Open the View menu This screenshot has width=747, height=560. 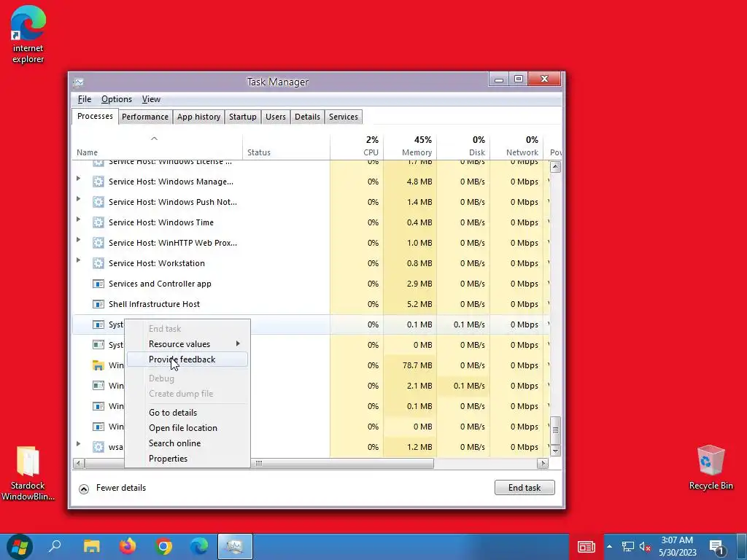point(151,99)
